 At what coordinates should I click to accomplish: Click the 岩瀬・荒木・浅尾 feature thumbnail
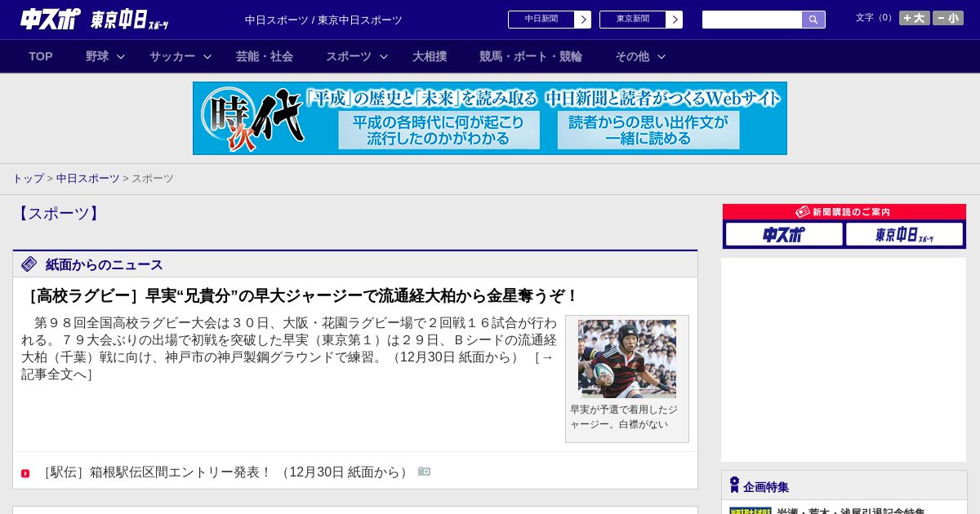[751, 511]
